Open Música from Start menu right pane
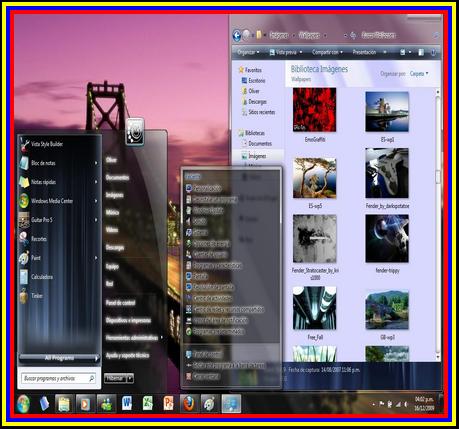 (112, 213)
